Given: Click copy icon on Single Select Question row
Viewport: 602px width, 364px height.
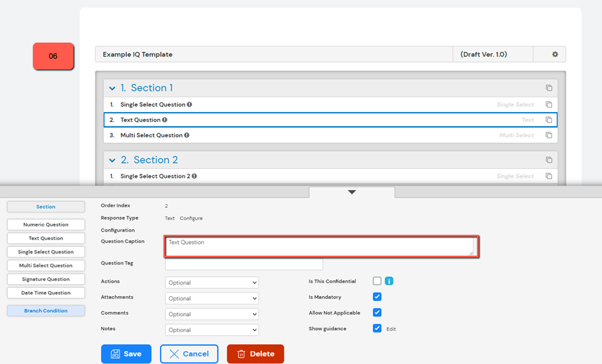Looking at the screenshot, I should point(549,104).
